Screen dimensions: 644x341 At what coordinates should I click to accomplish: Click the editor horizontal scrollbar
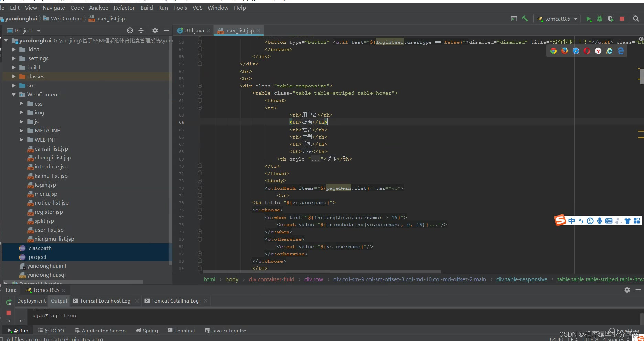click(x=321, y=271)
